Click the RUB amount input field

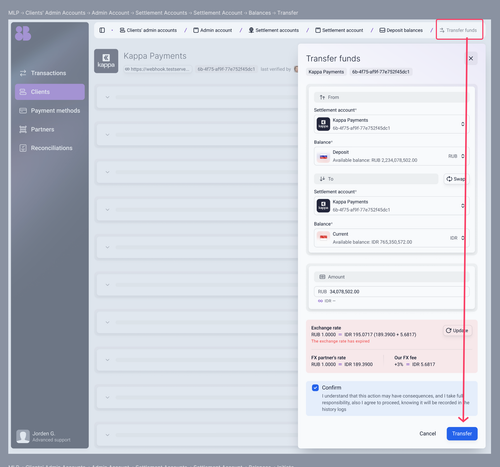[391, 291]
